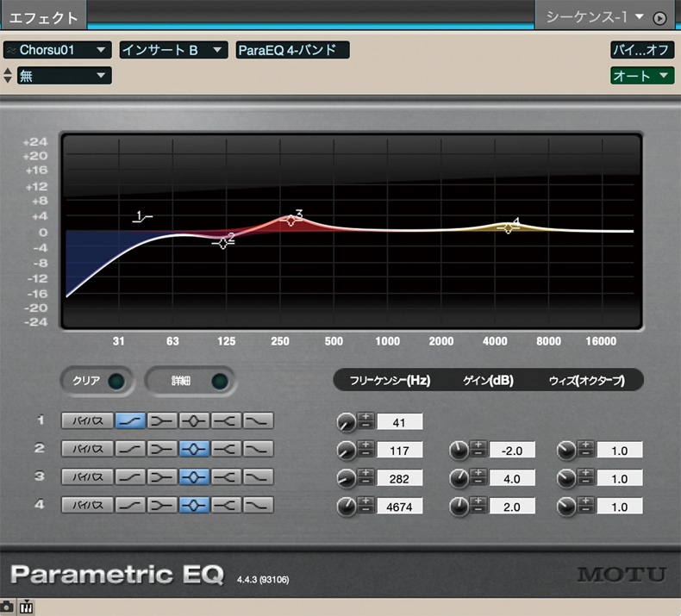Screen dimensions: 681x616
Task: Click band 2 gain knob
Action: tap(459, 451)
